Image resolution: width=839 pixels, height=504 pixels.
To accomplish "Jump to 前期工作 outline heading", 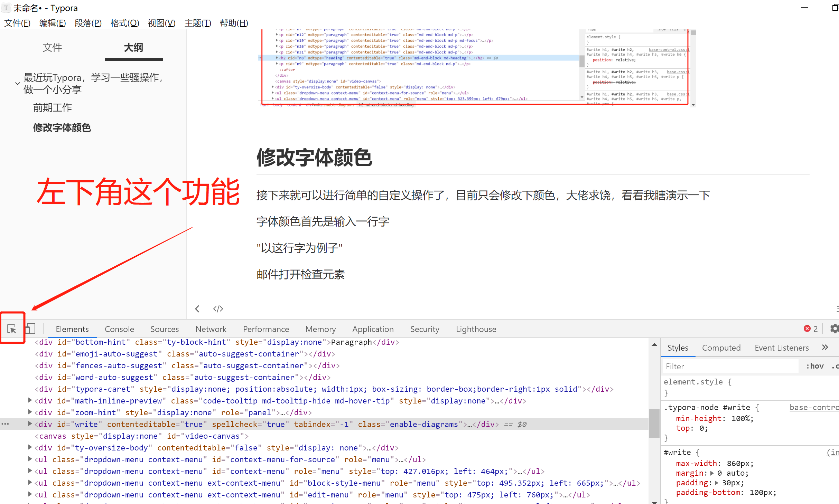I will pyautogui.click(x=53, y=108).
